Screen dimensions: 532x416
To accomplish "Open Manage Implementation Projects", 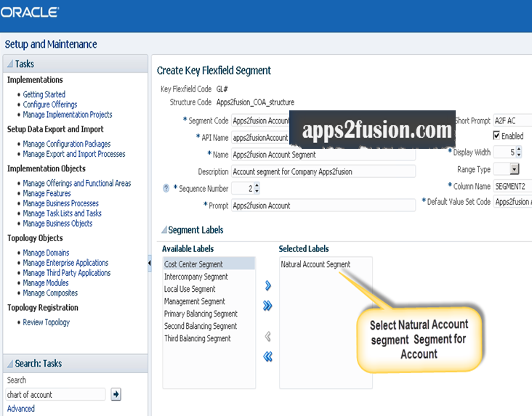I will click(x=68, y=115).
